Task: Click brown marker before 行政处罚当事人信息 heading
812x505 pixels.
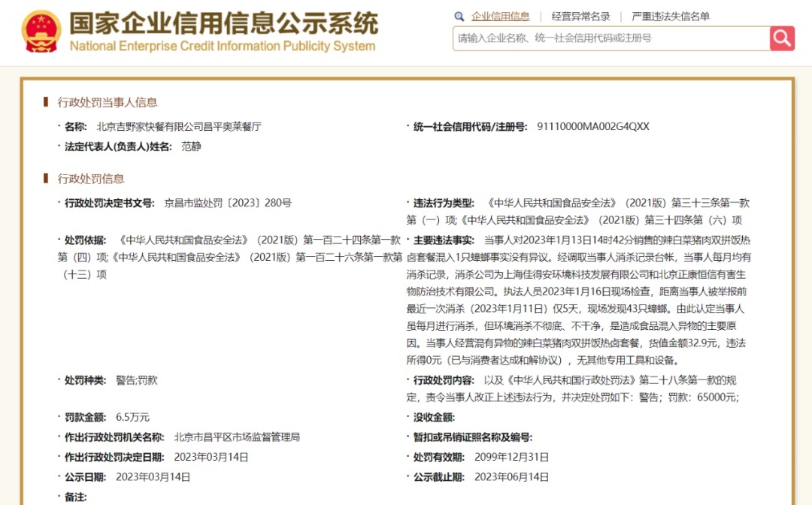Action: pos(47,102)
